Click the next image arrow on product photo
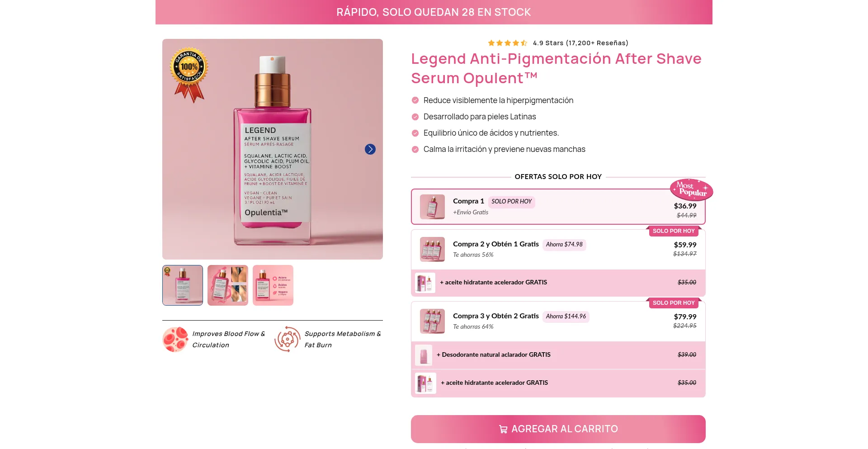Image resolution: width=868 pixels, height=449 pixels. click(x=370, y=149)
